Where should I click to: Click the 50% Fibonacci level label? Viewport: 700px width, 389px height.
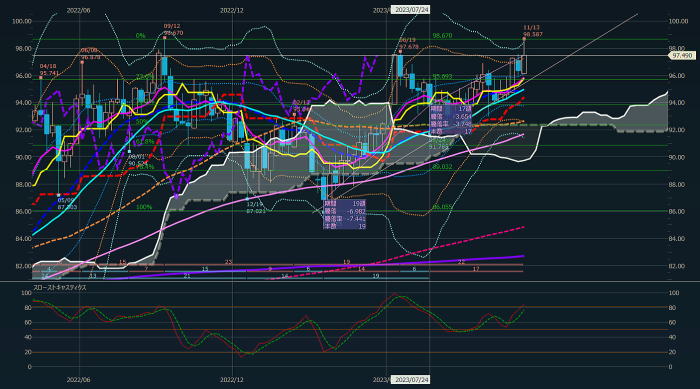[141, 121]
